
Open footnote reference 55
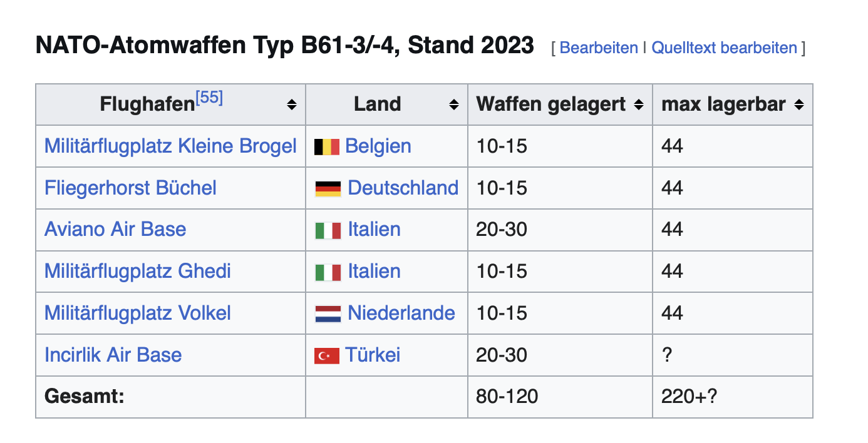coord(209,98)
